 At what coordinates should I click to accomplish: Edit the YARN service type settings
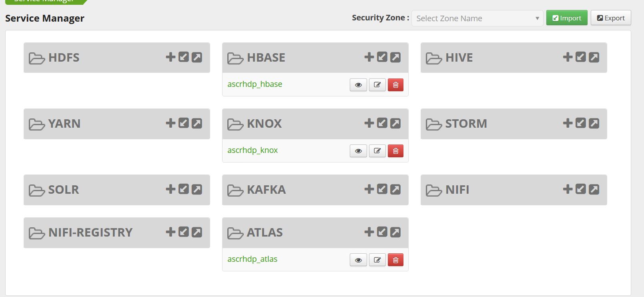[183, 123]
